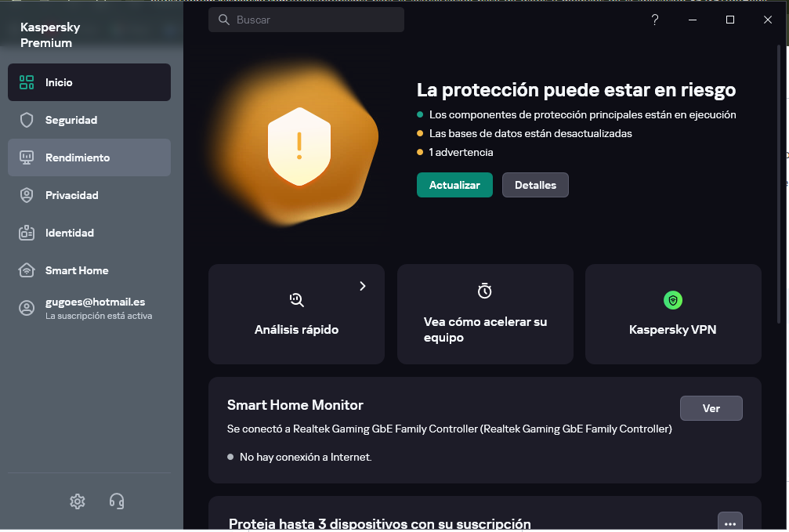Click the account profile avatar icon
This screenshot has height=532, width=789.
27,308
